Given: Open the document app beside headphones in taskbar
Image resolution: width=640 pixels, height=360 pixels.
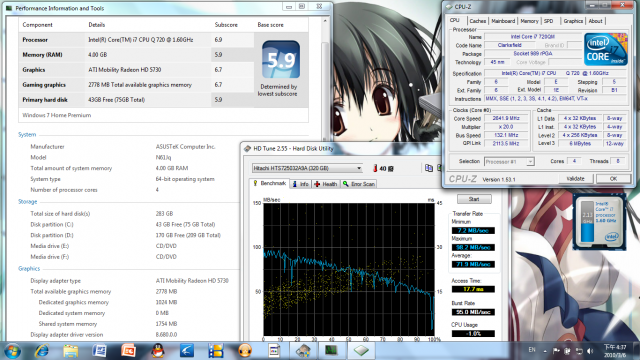Looking at the screenshot, I should click(274, 351).
